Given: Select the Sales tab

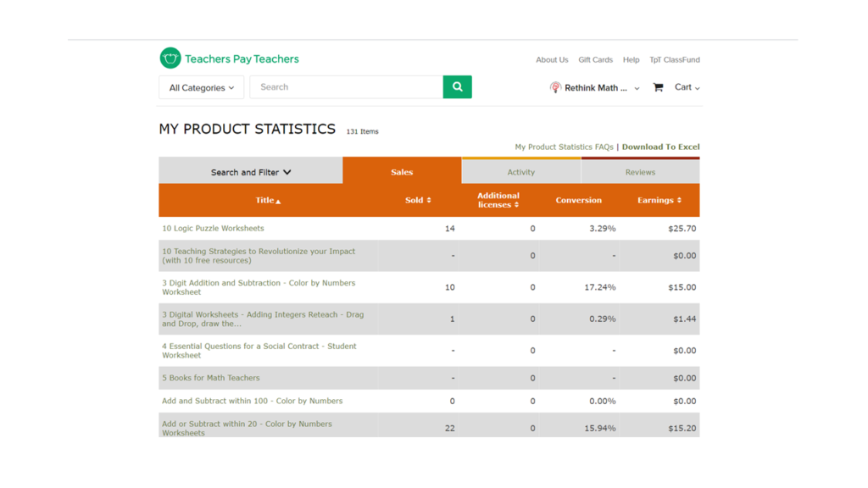Looking at the screenshot, I should [402, 172].
